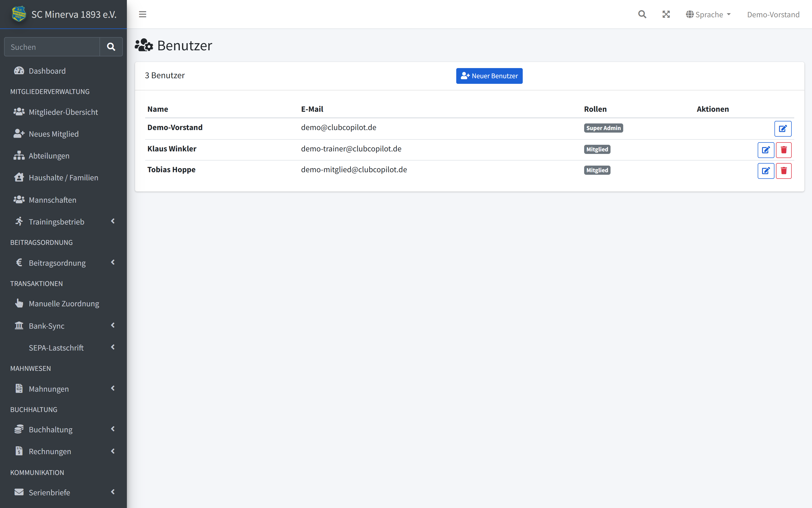Edit the Tobias Hoppe user
Screen dimensions: 812x508
click(x=766, y=171)
